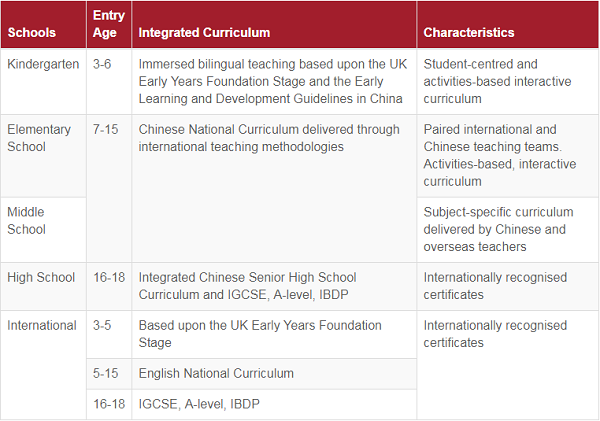Click the High School row label
The height and width of the screenshot is (421, 600).
(41, 277)
